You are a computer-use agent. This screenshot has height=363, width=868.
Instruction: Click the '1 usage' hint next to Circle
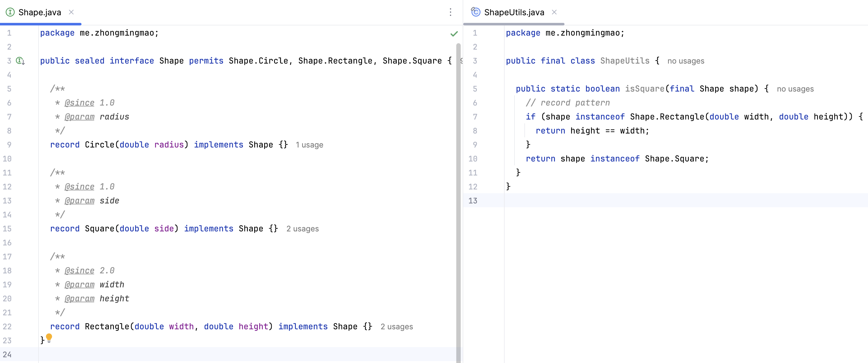309,145
